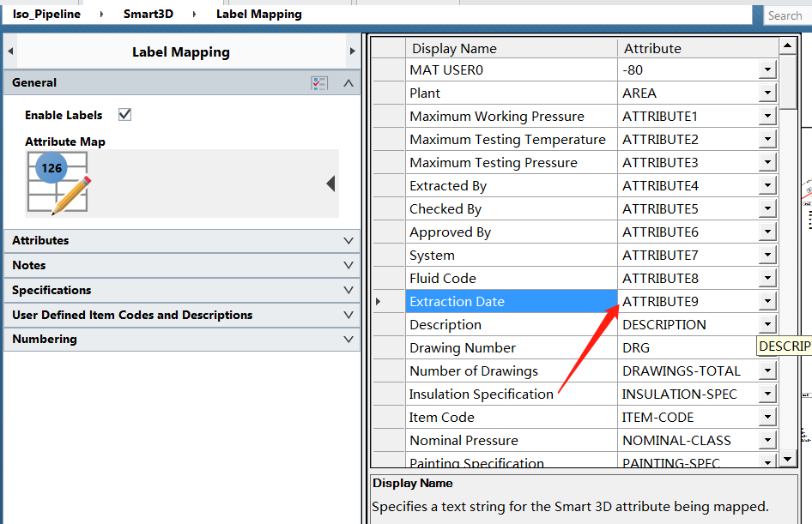Click the DRG attribute value cell
812x524 pixels.
(688, 347)
